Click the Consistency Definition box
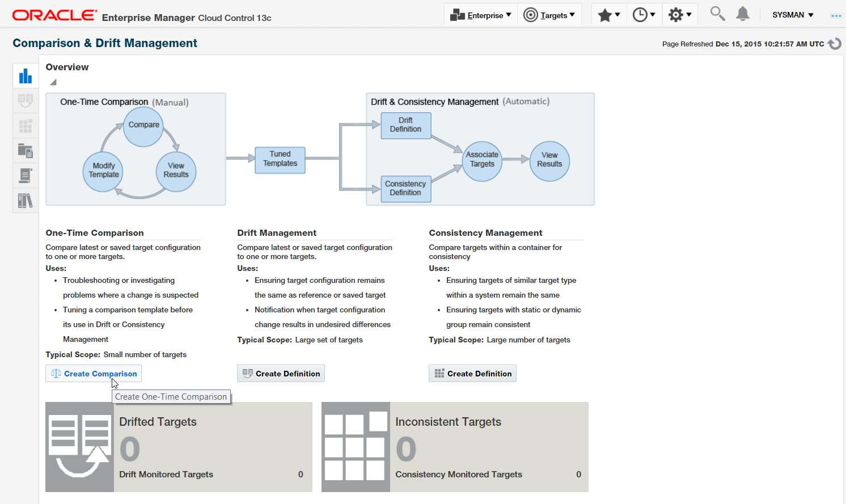The image size is (846, 504). [x=405, y=189]
